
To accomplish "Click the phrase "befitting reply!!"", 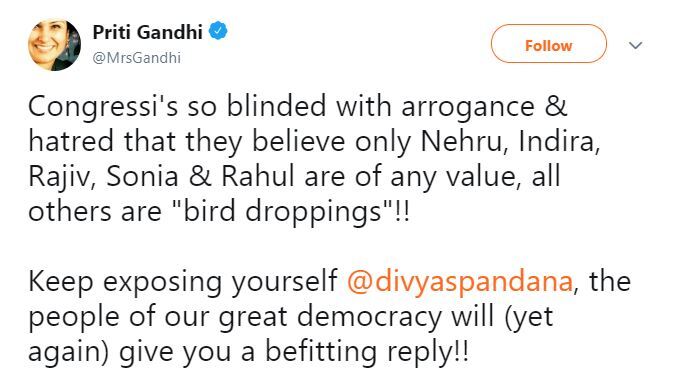I will (367, 351).
